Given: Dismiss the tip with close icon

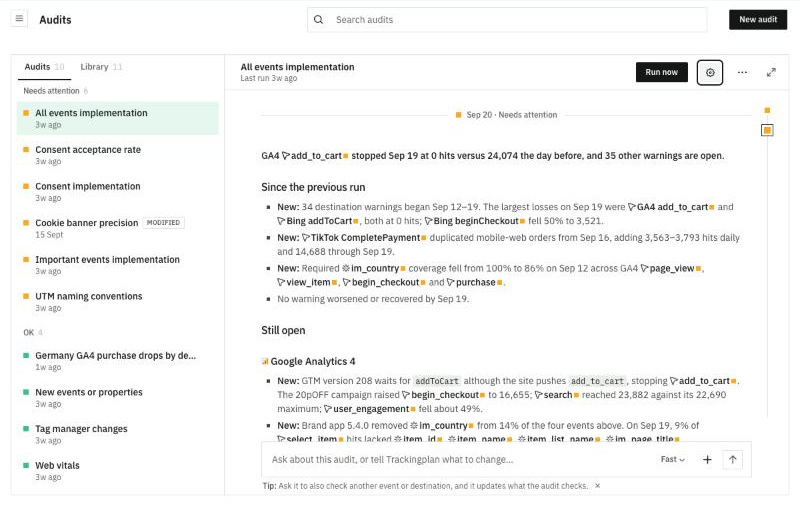Looking at the screenshot, I should pyautogui.click(x=597, y=486).
